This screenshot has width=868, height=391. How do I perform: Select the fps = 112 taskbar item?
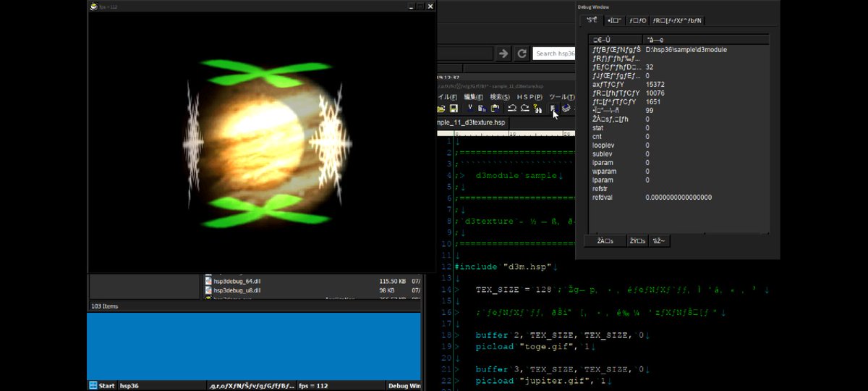(x=341, y=386)
